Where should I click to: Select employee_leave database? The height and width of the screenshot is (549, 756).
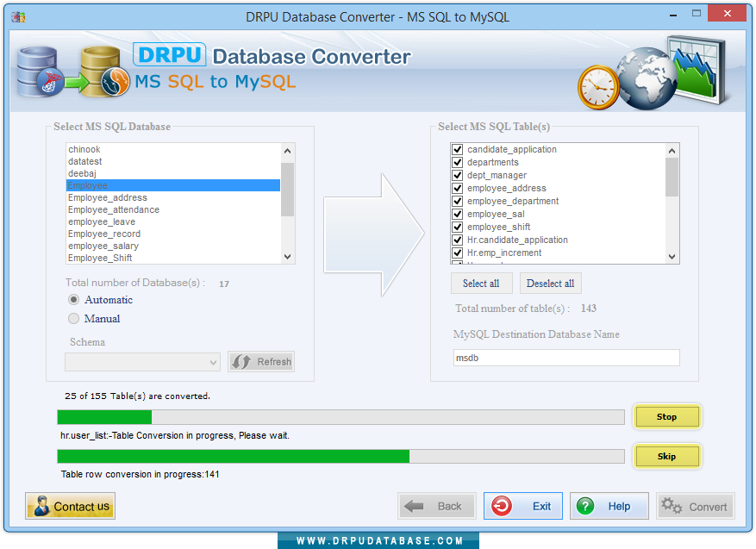coord(173,221)
